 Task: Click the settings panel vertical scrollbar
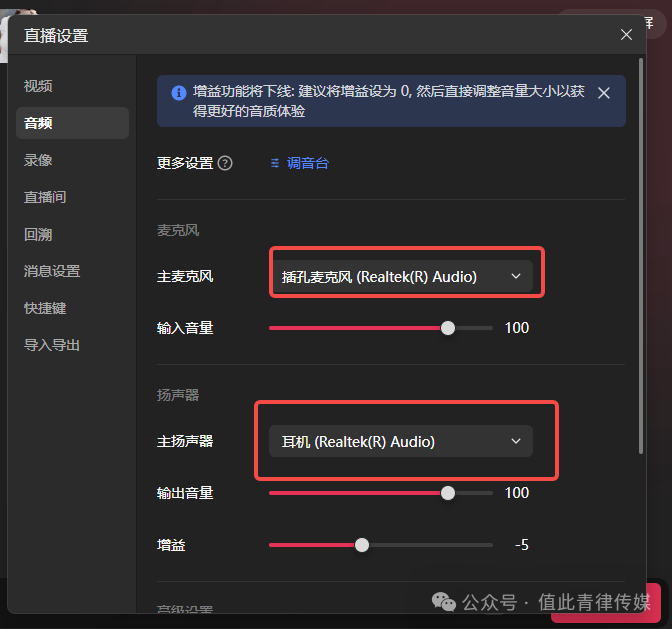641,256
